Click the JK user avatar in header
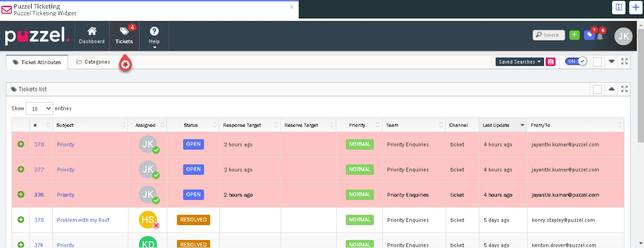644x248 pixels. tap(624, 36)
